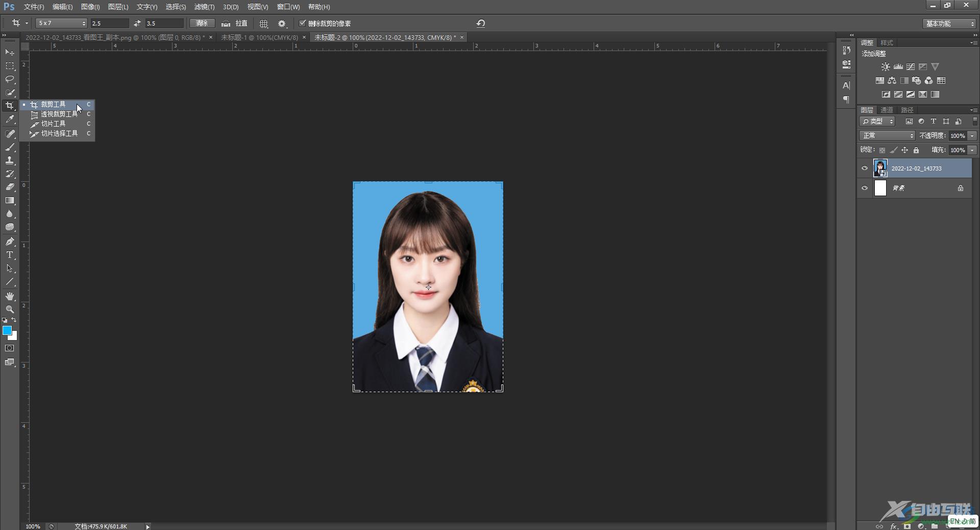Click the 拉直 straighten button
This screenshot has width=980, height=530.
point(234,23)
